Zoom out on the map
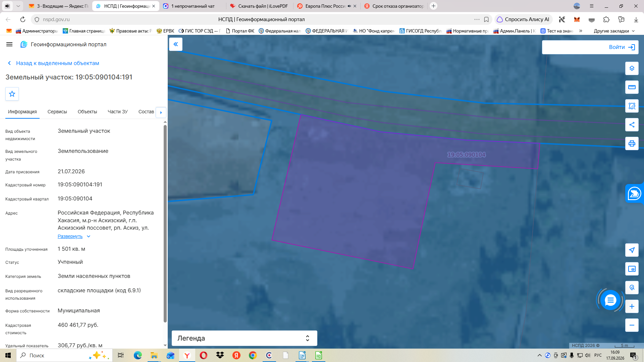The height and width of the screenshot is (362, 644). click(632, 325)
